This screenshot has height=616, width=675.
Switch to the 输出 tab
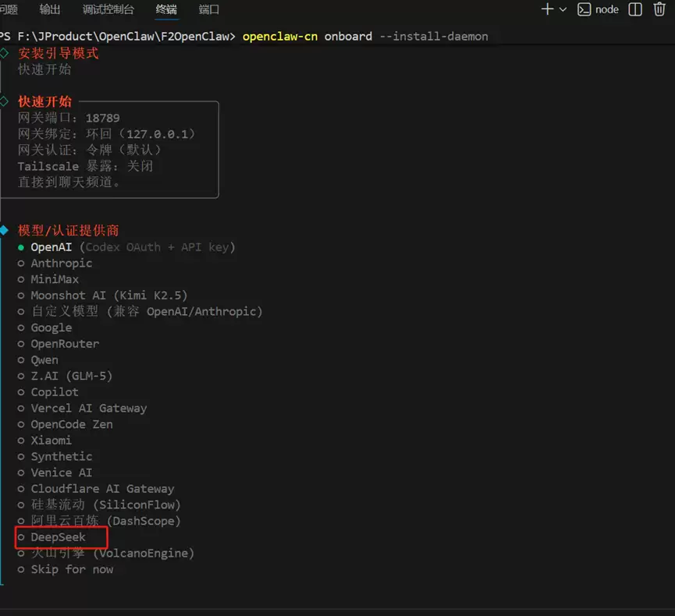click(50, 9)
